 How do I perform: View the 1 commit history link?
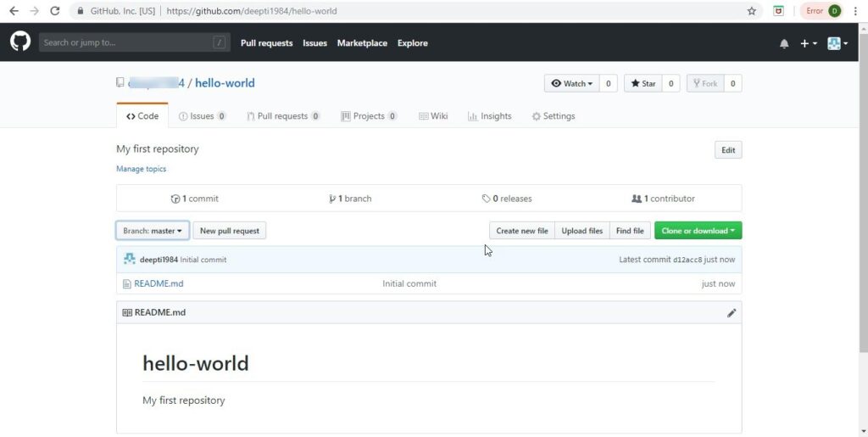point(195,199)
